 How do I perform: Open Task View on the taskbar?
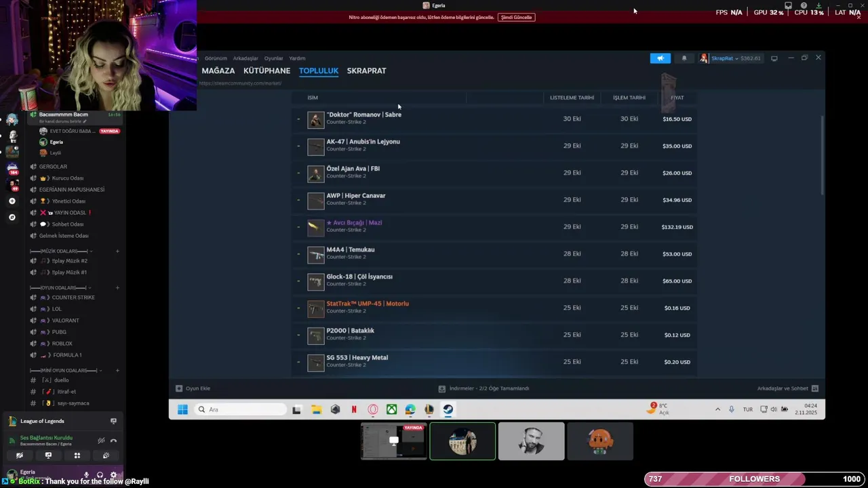tap(296, 409)
